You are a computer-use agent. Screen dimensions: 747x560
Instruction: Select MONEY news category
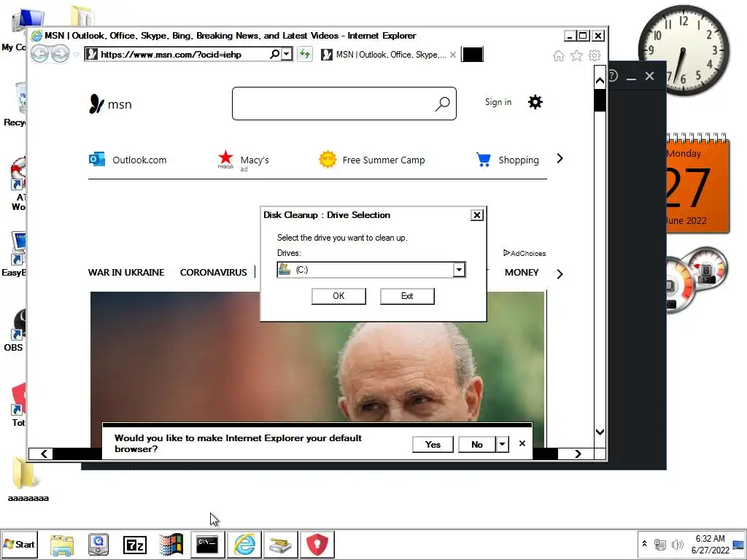[x=522, y=273]
